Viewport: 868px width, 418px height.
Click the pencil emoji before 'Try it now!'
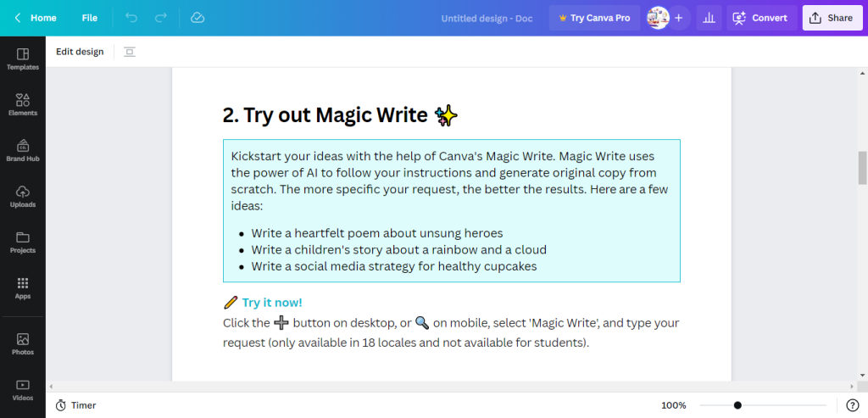click(x=231, y=303)
